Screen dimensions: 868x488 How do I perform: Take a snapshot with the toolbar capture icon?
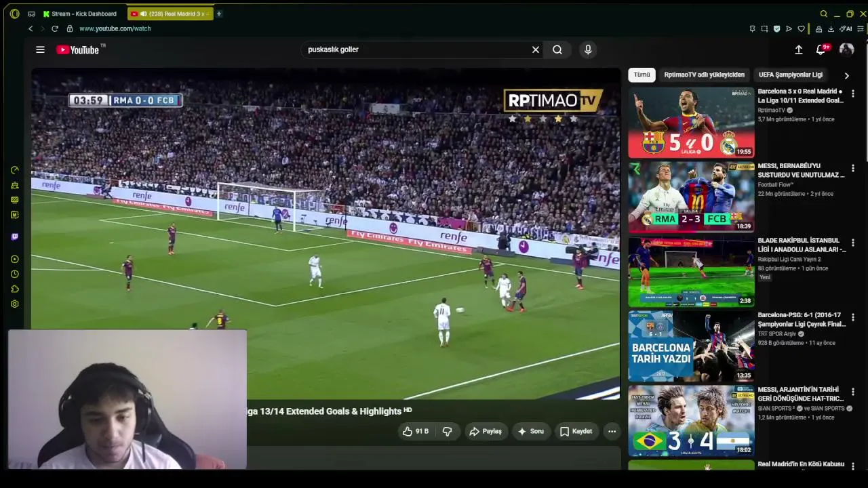(764, 28)
